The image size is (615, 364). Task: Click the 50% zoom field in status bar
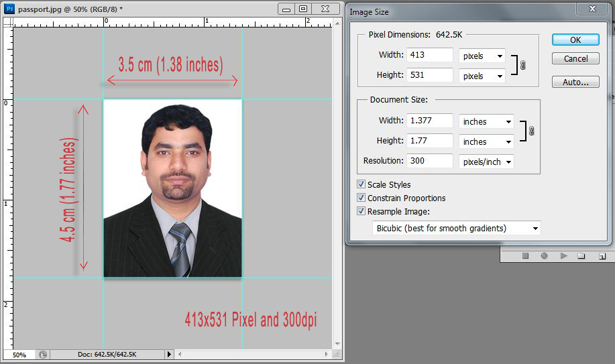[19, 355]
